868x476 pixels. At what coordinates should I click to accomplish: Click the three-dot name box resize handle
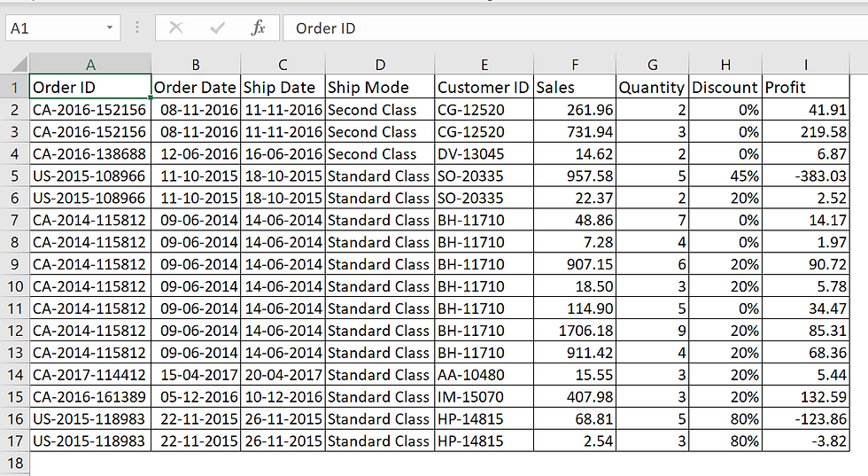point(137,28)
